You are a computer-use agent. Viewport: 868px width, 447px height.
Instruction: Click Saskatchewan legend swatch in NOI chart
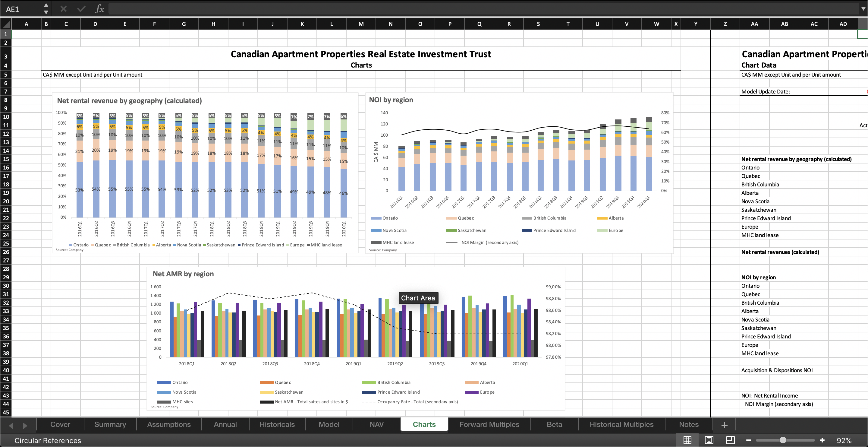[451, 230]
